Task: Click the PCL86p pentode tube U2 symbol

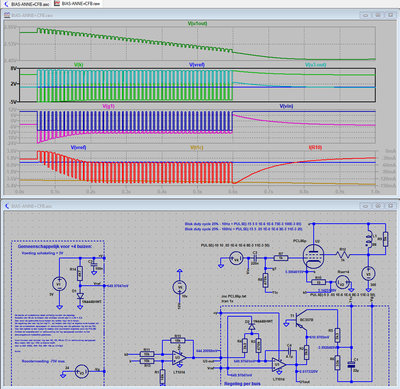Action: click(x=313, y=256)
